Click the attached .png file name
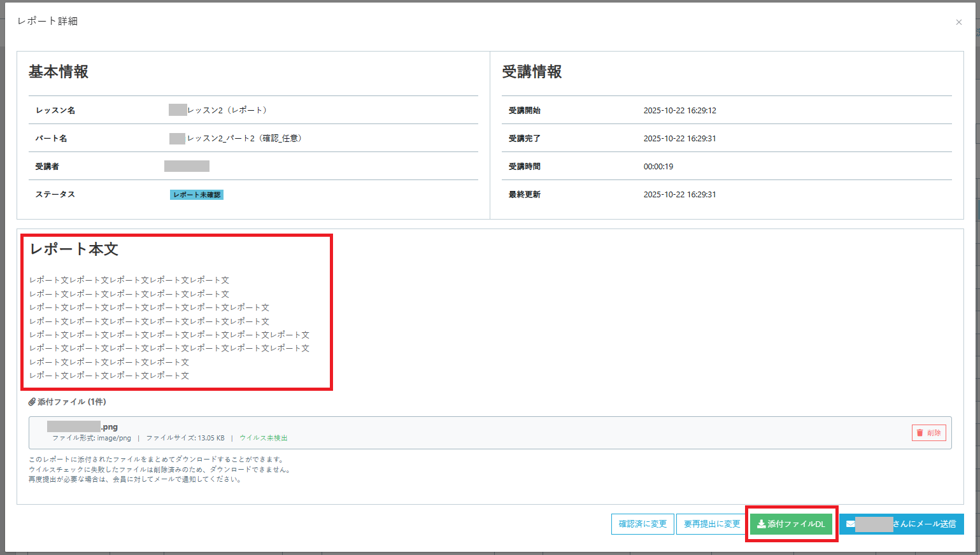Screen dimensions: 980x555 83,426
